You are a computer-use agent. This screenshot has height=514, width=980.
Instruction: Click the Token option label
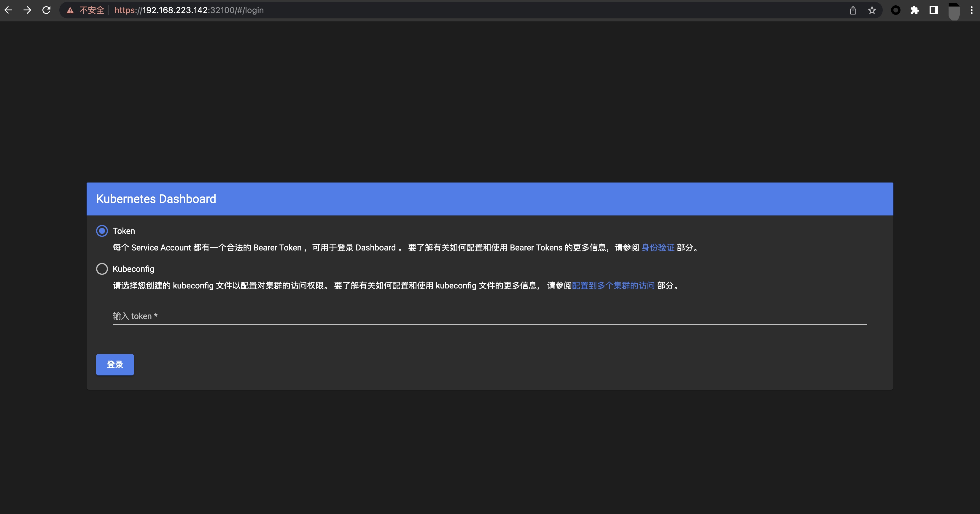124,231
